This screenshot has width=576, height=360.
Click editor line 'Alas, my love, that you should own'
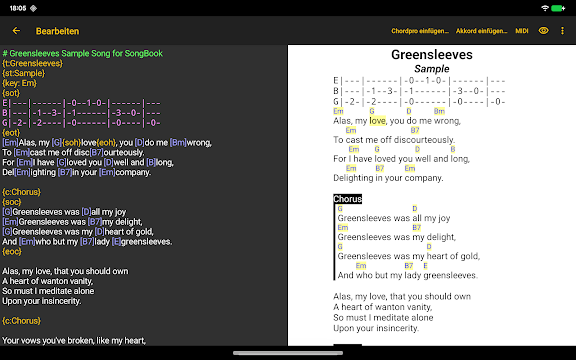point(65,271)
